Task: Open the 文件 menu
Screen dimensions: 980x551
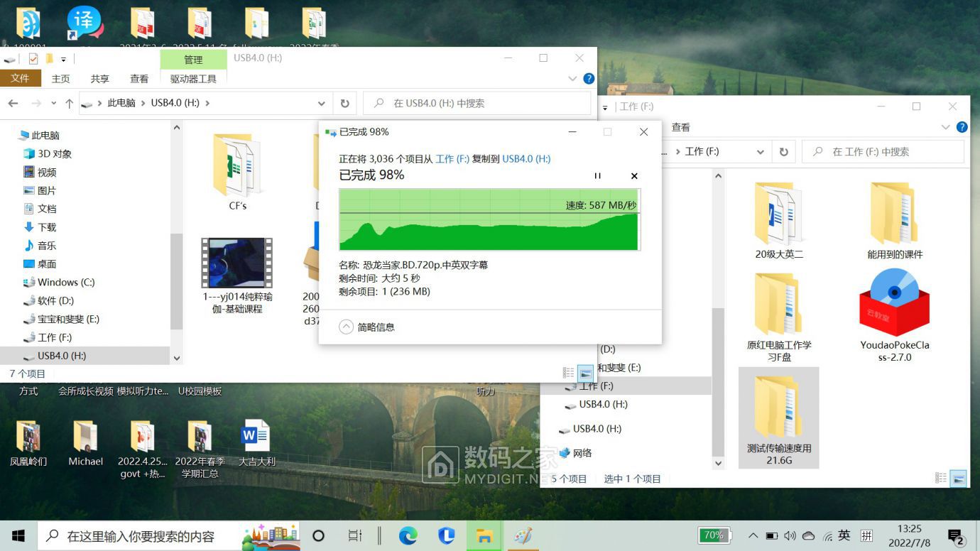Action: tap(20, 79)
